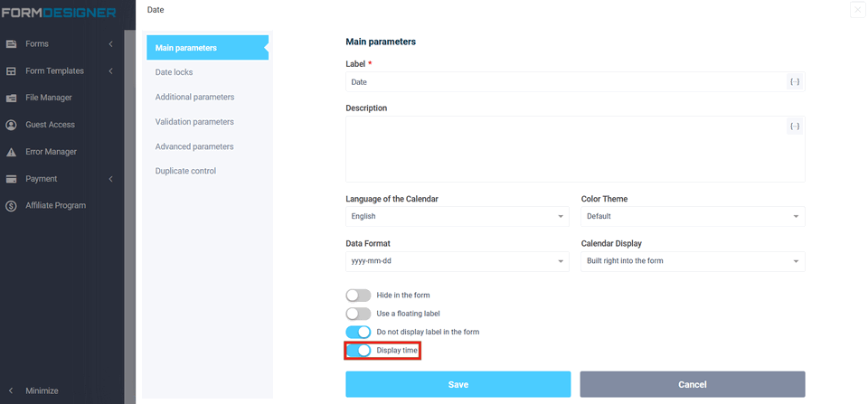Open File Manager via its folder icon
The height and width of the screenshot is (404, 868).
(12, 98)
